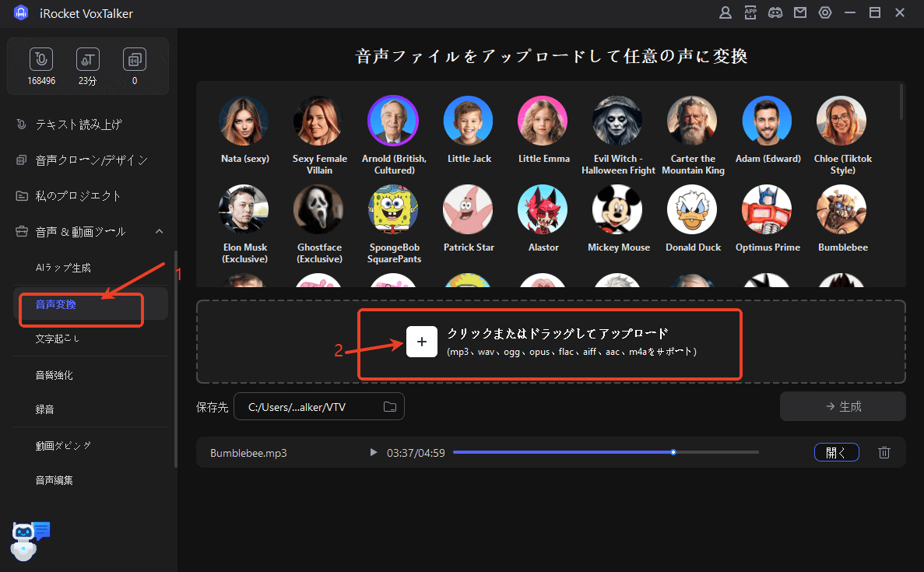Viewport: 924px width, 572px height.
Task: Select the Sexy Female Villain voice
Action: click(x=319, y=121)
